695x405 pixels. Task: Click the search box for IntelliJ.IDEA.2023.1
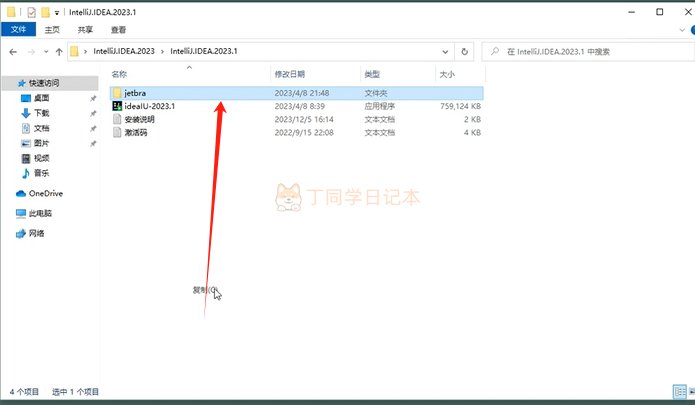tap(585, 51)
